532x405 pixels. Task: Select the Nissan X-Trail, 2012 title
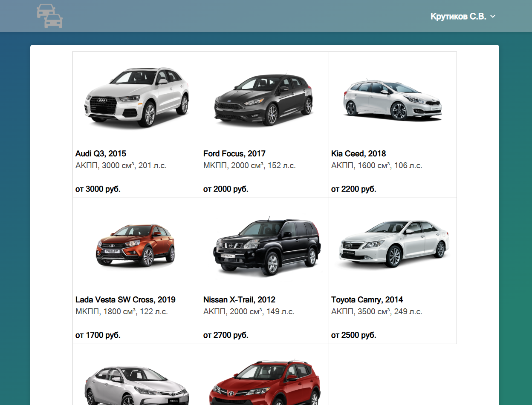click(x=239, y=300)
